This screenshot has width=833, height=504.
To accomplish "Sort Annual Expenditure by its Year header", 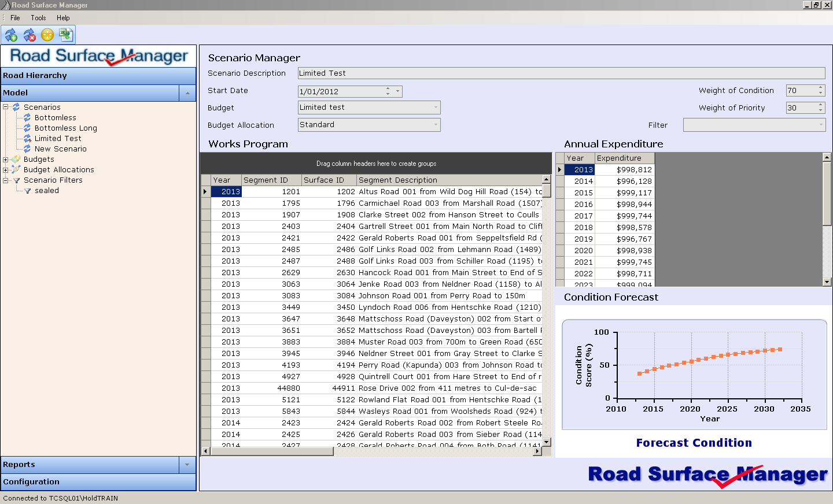I will [580, 158].
